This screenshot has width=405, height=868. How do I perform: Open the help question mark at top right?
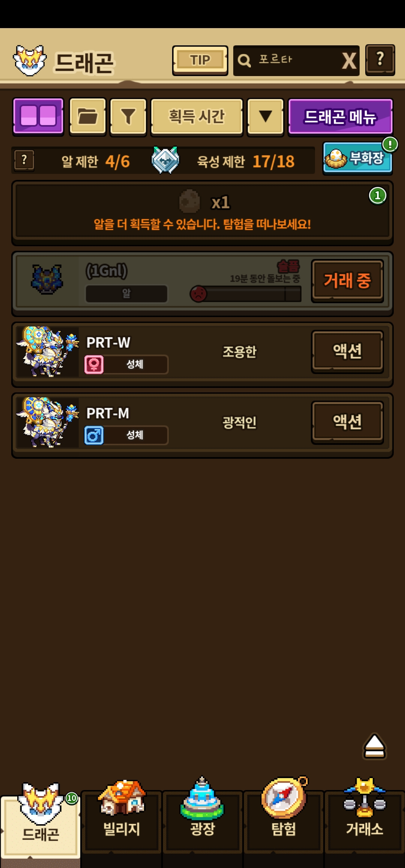(380, 60)
